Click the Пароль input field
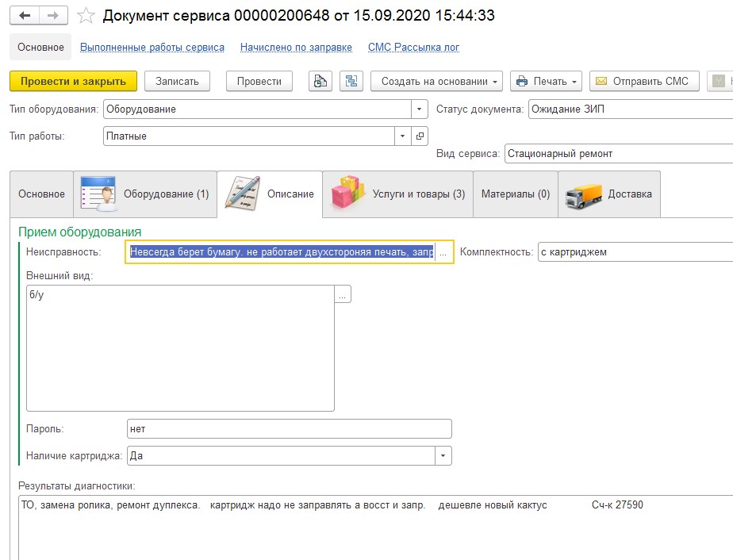 pos(290,428)
